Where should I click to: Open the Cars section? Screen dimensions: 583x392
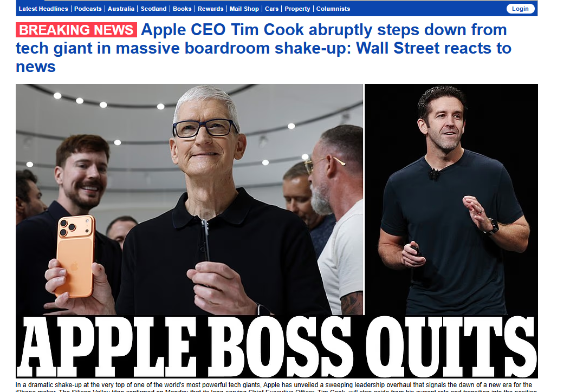[x=272, y=9]
